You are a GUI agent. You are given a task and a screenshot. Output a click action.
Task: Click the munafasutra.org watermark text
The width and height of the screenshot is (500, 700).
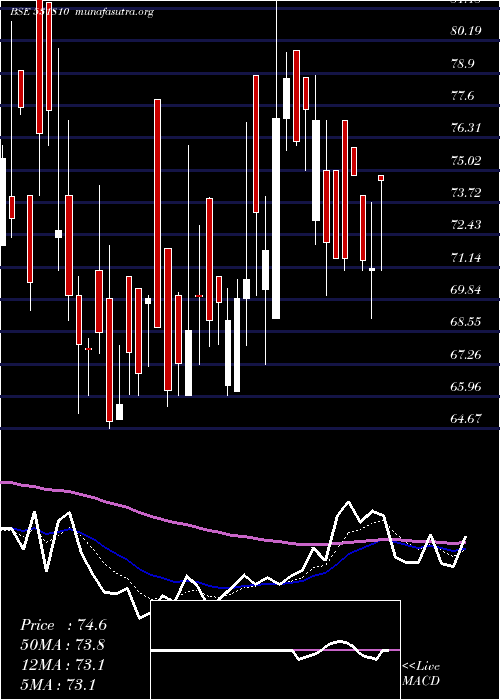click(x=114, y=12)
